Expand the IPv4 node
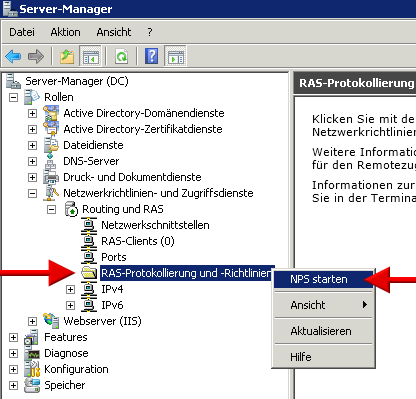Screen dimensions: 416x399 pos(70,289)
